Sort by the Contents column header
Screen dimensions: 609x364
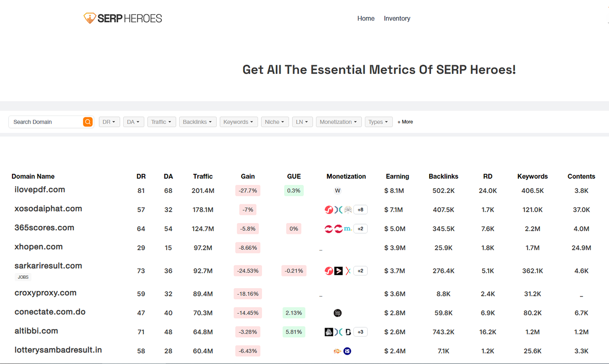tap(581, 176)
